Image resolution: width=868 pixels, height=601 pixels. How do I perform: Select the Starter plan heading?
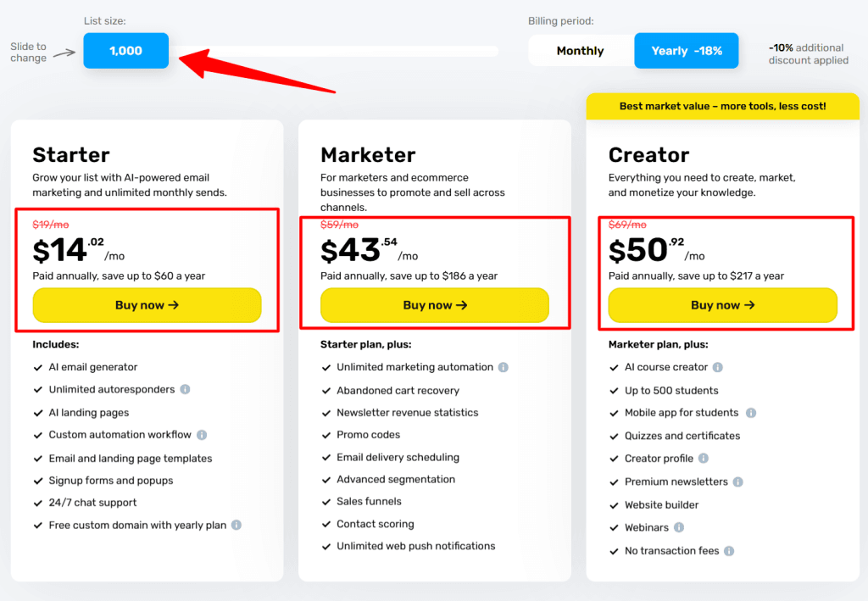tap(70, 155)
